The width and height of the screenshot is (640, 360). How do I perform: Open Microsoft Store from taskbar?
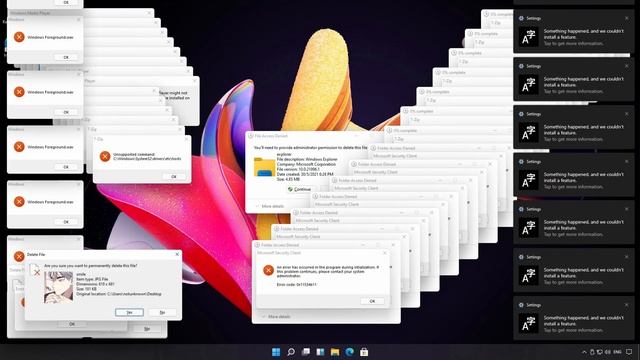click(x=364, y=352)
